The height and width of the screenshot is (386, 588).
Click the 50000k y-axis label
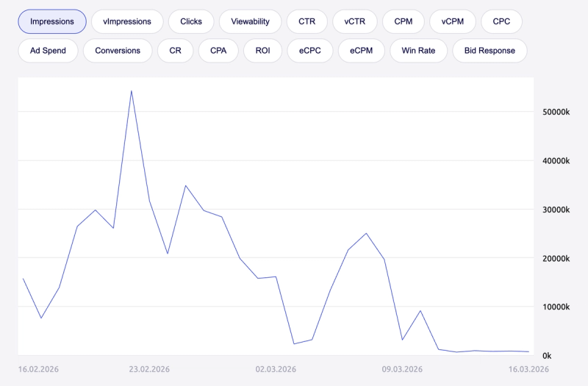[556, 112]
